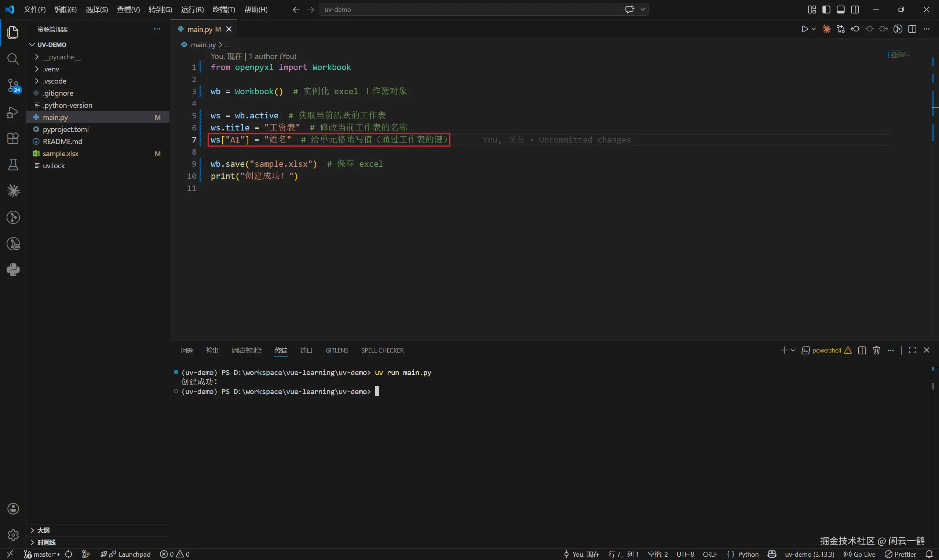Toggle secondary sidebar visibility

click(x=855, y=10)
